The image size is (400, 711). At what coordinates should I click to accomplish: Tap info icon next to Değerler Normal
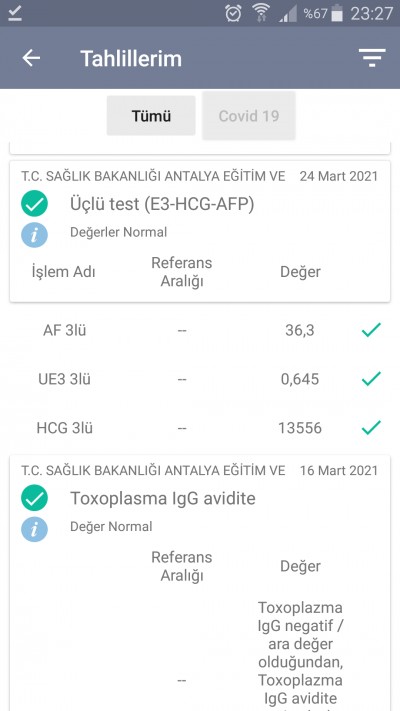pyautogui.click(x=34, y=234)
